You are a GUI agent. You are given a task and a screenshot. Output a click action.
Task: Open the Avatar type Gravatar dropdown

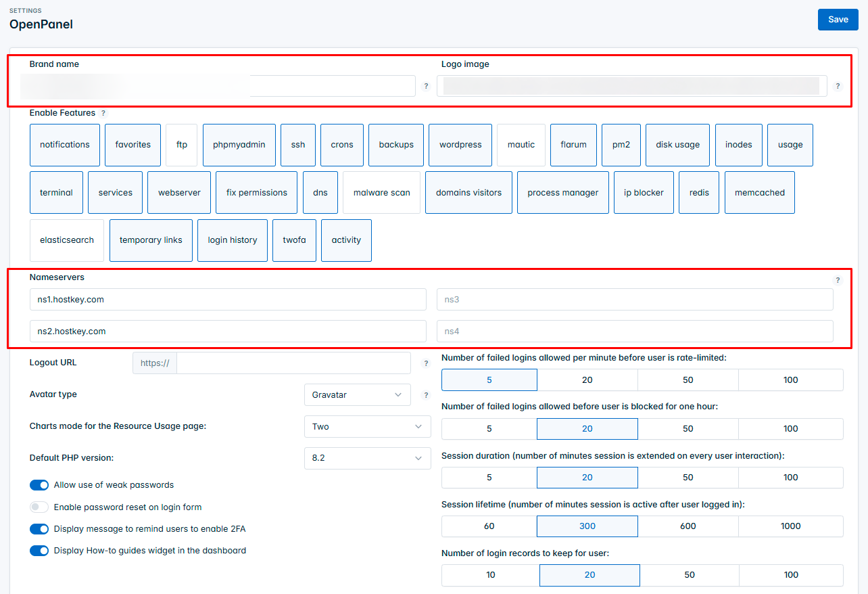point(357,395)
